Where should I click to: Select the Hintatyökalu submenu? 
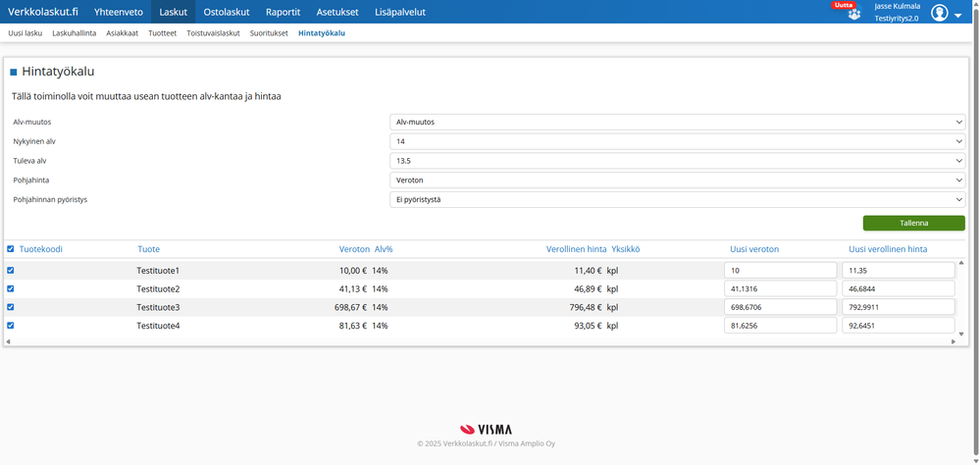click(x=322, y=33)
